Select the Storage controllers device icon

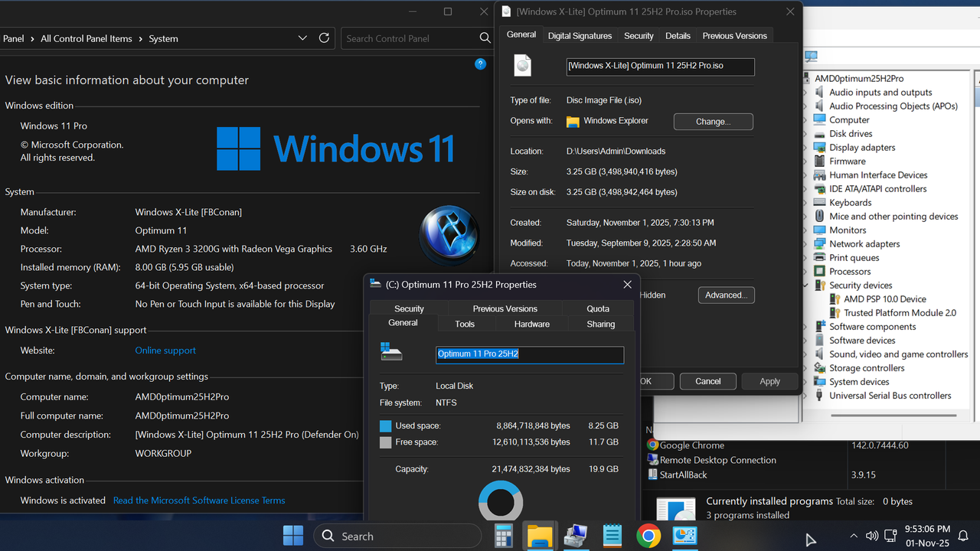pyautogui.click(x=819, y=367)
